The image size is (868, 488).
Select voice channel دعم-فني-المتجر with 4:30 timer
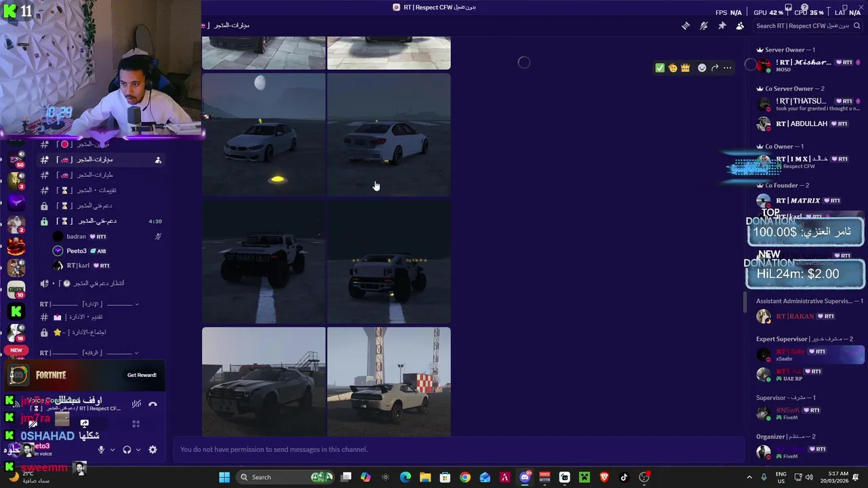pos(102,222)
